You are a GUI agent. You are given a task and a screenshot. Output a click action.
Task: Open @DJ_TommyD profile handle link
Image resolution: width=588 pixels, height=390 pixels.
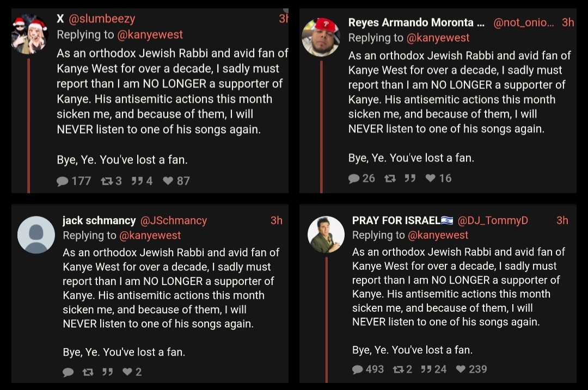493,221
